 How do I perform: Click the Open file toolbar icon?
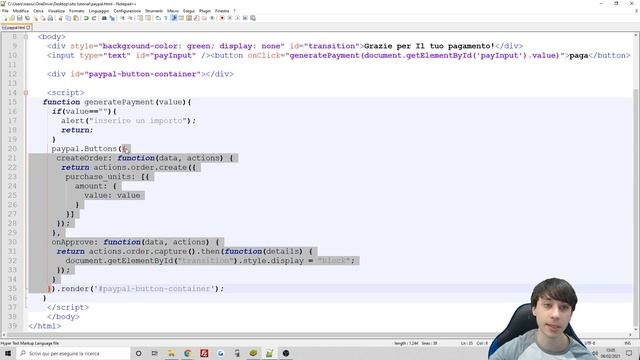pos(12,18)
